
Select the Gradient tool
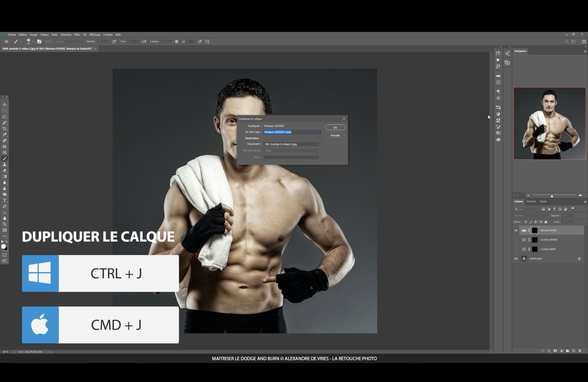5,176
